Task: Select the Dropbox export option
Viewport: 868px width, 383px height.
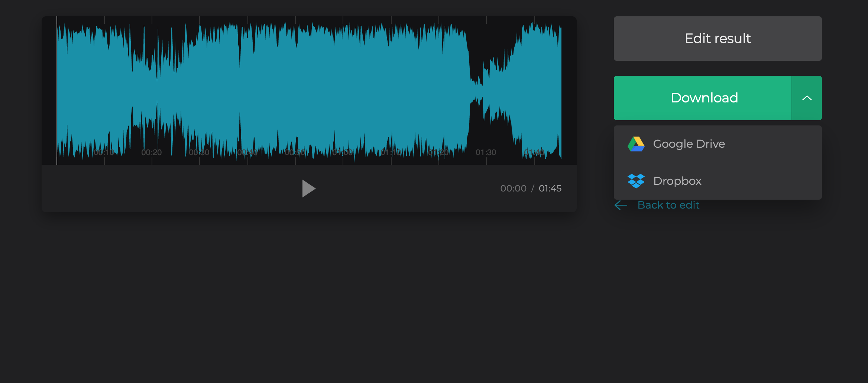Action: click(677, 181)
